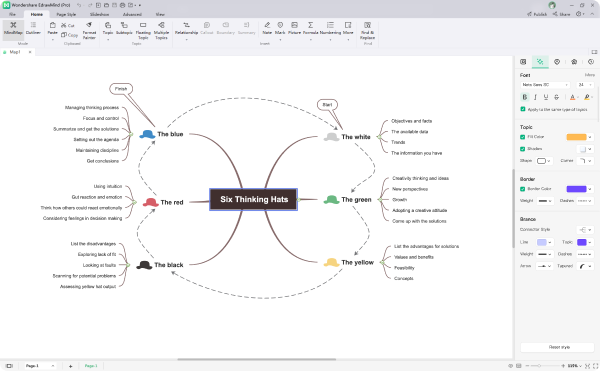Viewport: 600px width, 371px height.
Task: Open Find & Replace
Action: click(367, 30)
